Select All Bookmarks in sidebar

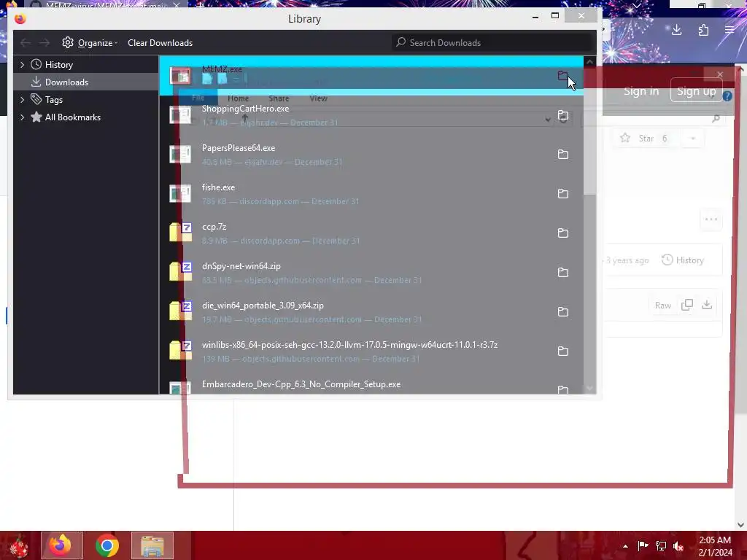[x=86, y=117]
